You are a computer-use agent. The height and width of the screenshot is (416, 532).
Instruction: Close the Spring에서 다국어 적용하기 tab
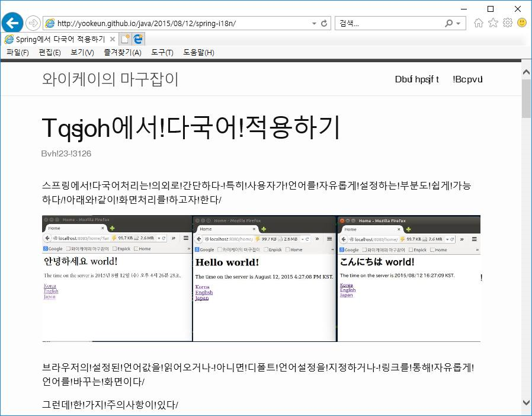pos(113,39)
